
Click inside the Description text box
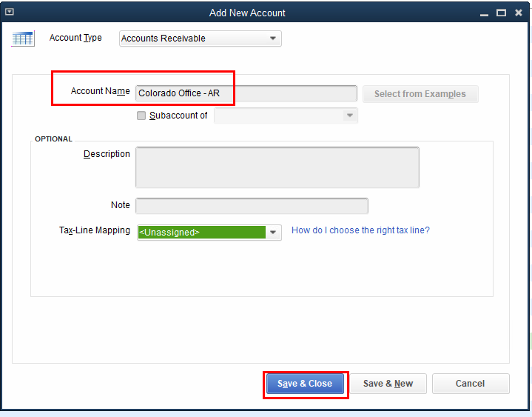tap(277, 167)
